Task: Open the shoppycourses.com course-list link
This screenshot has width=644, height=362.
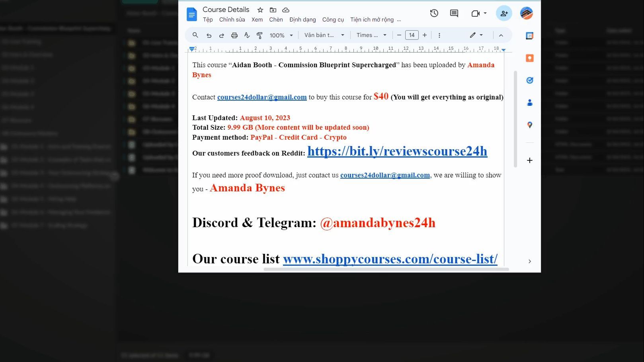Action: coord(390,259)
